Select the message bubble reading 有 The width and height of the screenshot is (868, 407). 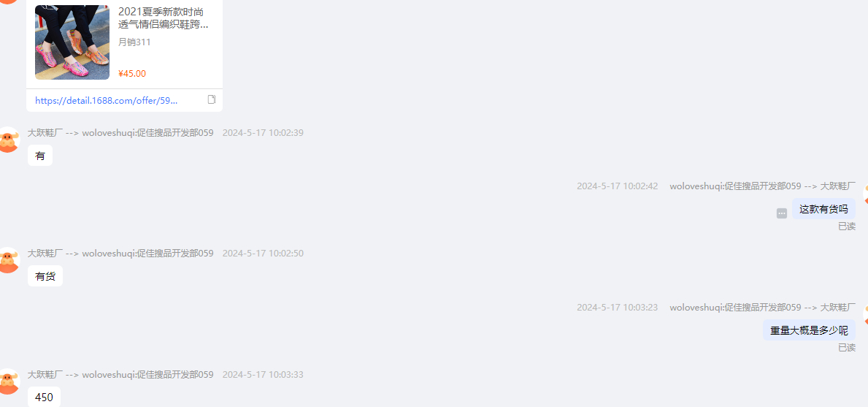[40, 156]
